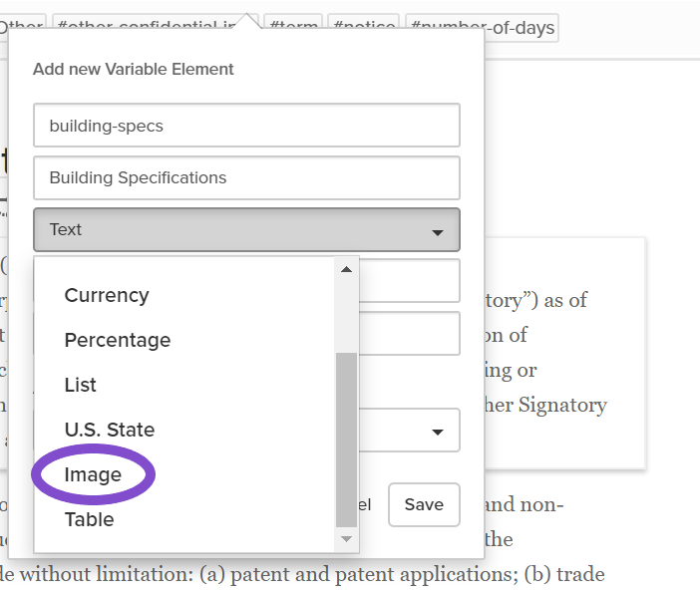Click the building-specs name field
The height and width of the screenshot is (592, 700).
click(x=246, y=126)
